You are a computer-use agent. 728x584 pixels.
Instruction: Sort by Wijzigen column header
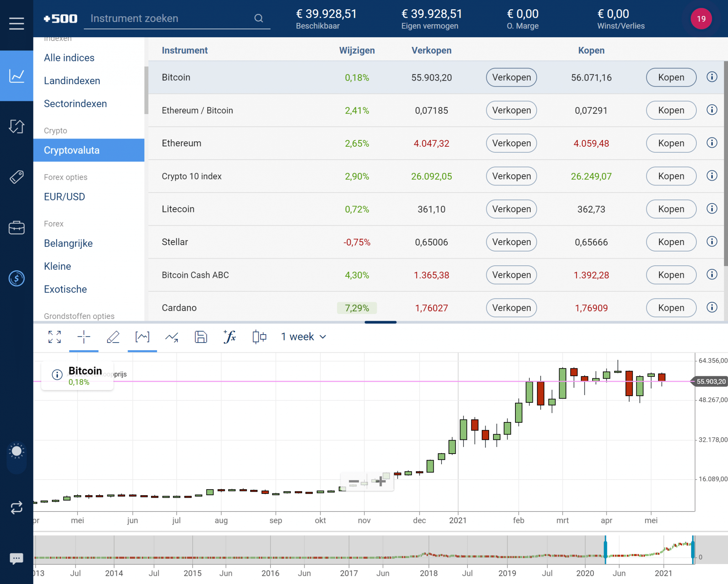[357, 50]
